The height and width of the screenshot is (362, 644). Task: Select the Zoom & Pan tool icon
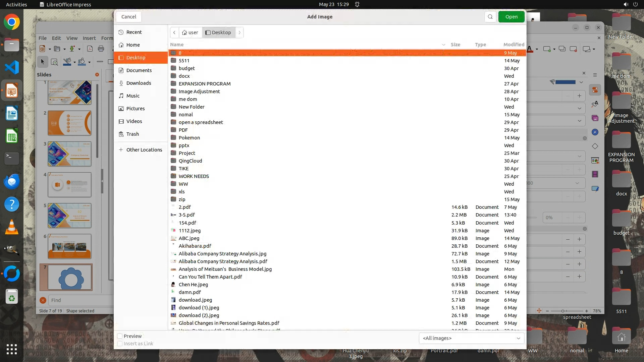(x=54, y=62)
